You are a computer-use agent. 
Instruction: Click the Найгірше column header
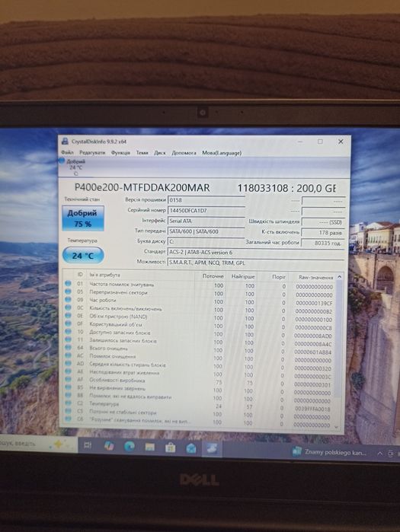(x=243, y=276)
